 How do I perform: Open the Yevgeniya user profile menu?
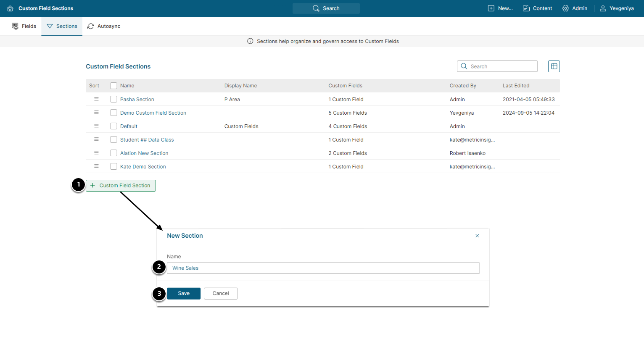coord(617,8)
